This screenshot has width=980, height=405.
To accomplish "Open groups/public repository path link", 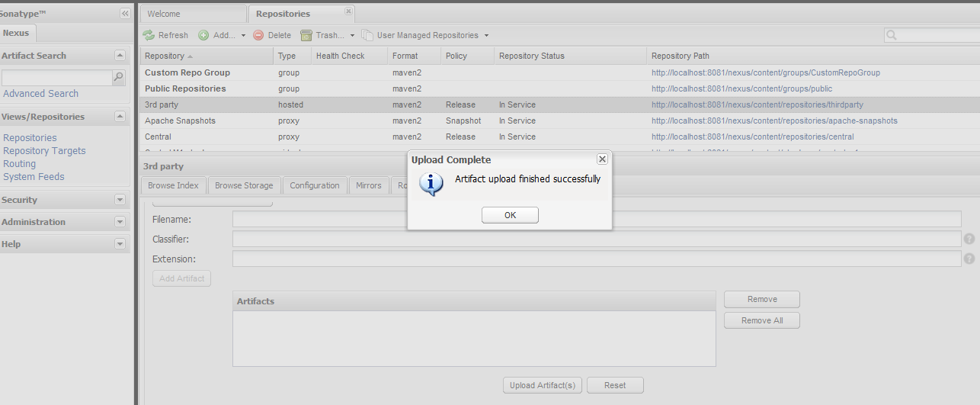I will (741, 89).
